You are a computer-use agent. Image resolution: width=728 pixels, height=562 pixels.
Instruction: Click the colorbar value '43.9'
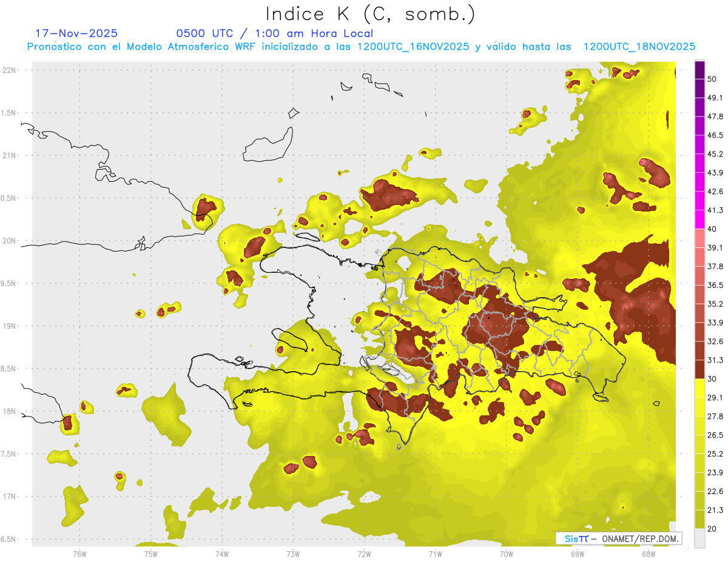(715, 173)
